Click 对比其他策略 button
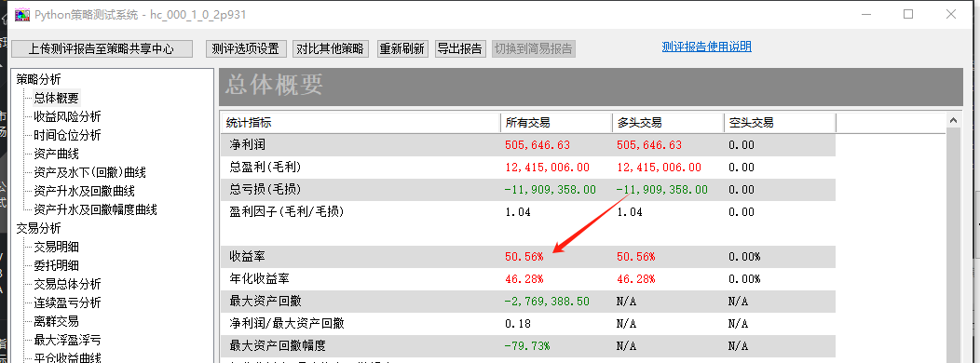This screenshot has width=980, height=363. 330,48
